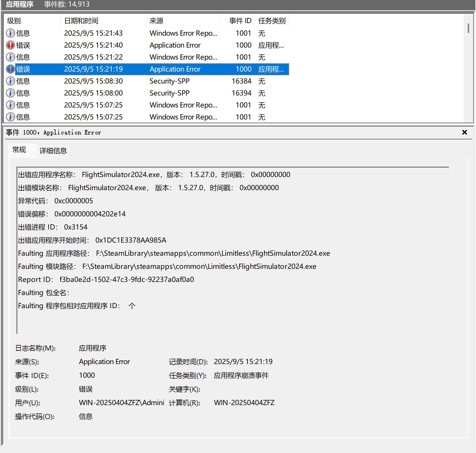Click the red error icon at 15:21:40
This screenshot has height=453, width=476.
[x=11, y=45]
